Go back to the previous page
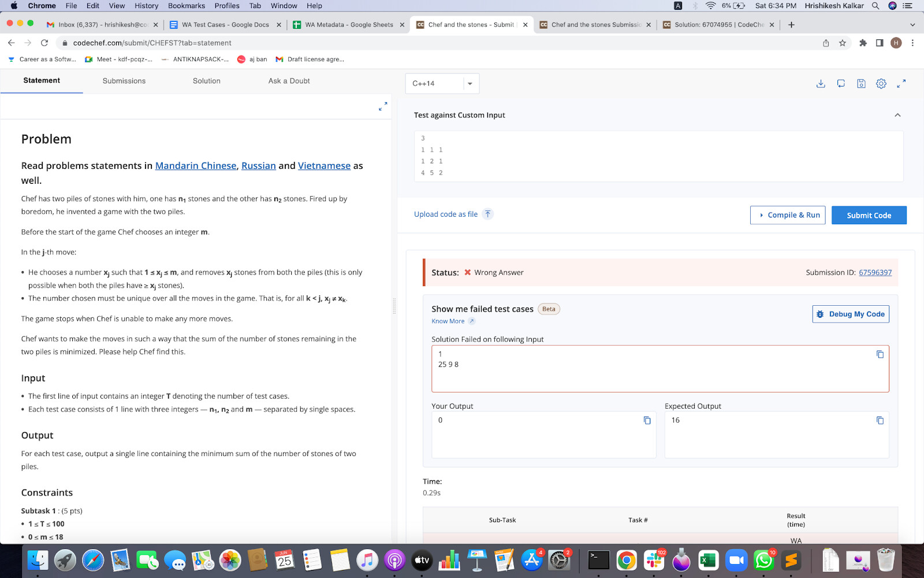 coord(11,43)
